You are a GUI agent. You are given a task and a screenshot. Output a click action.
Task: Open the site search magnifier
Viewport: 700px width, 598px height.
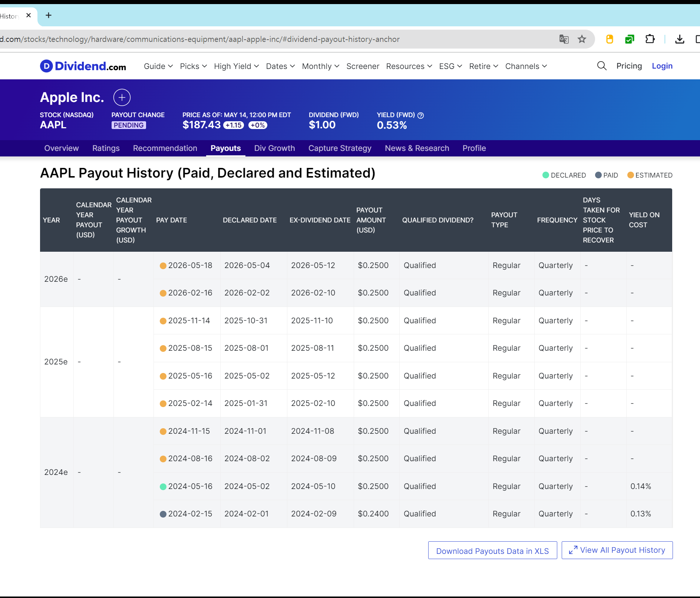[x=602, y=66]
